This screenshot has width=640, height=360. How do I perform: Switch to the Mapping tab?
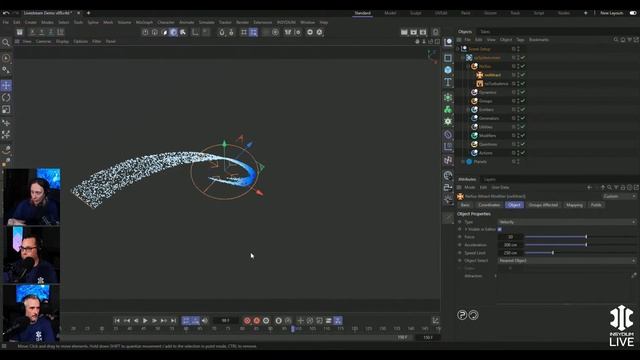click(x=574, y=205)
